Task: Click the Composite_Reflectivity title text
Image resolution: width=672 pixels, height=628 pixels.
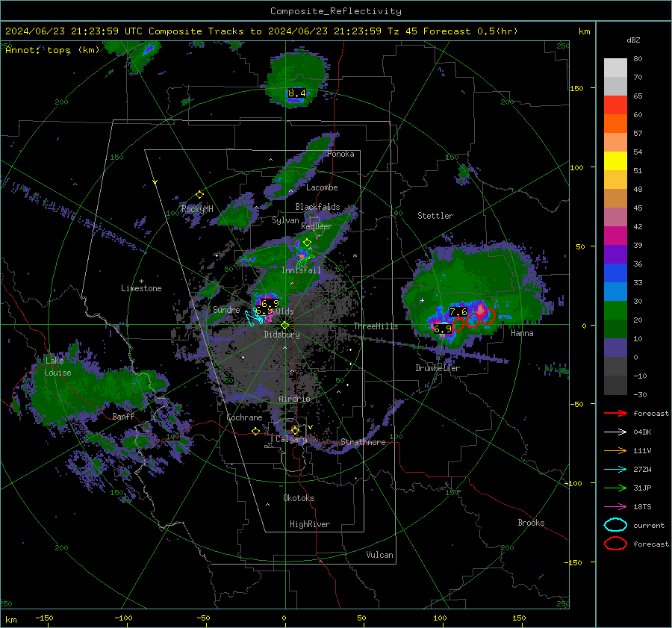Action: pyautogui.click(x=336, y=11)
